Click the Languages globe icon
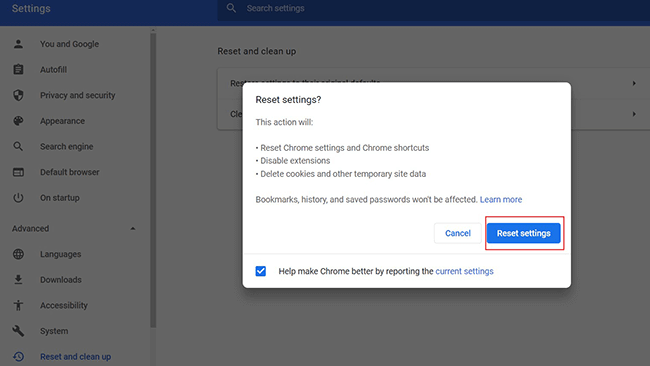The height and width of the screenshot is (366, 650). click(x=18, y=254)
